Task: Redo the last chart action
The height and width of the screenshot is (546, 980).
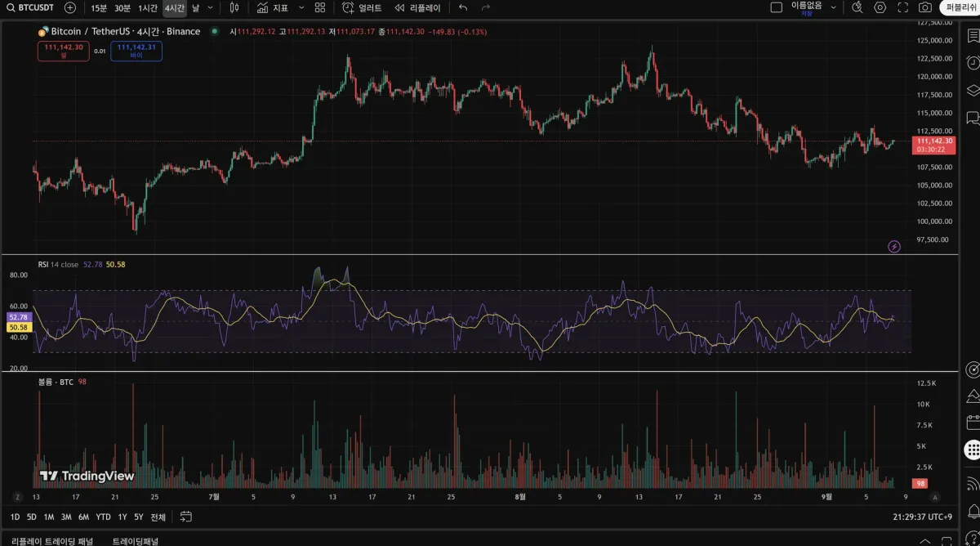Action: 486,7
